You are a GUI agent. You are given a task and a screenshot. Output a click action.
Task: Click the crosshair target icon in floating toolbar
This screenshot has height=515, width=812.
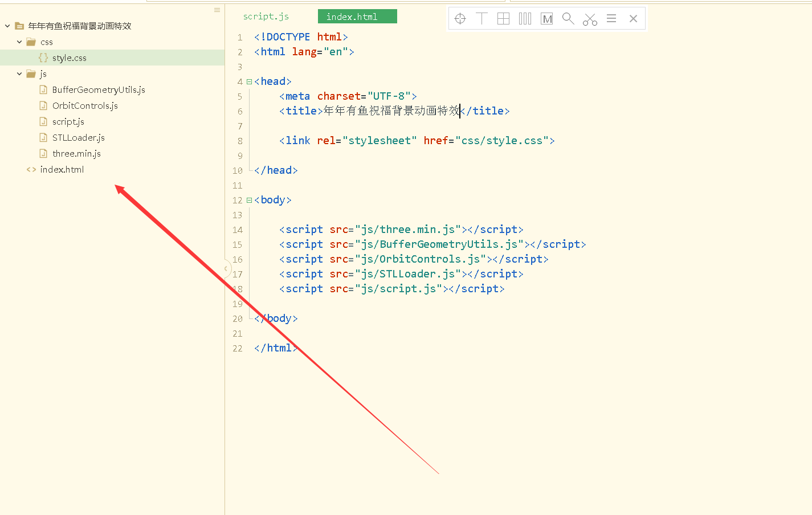tap(460, 19)
